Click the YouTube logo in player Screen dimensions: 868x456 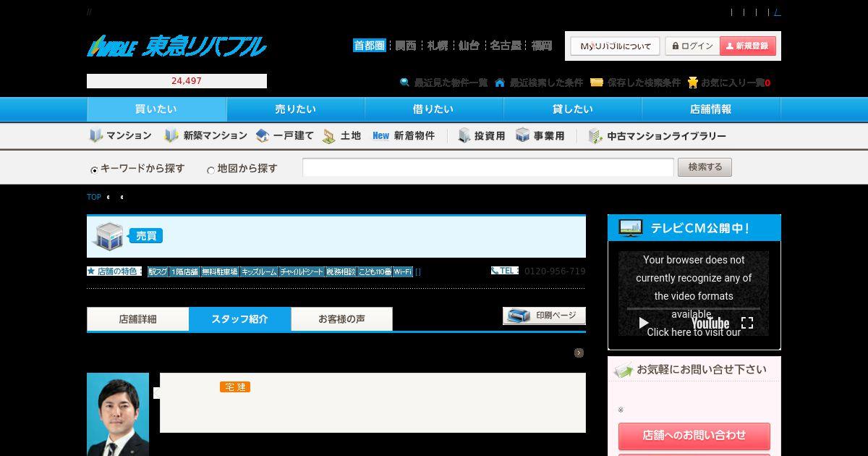point(710,323)
